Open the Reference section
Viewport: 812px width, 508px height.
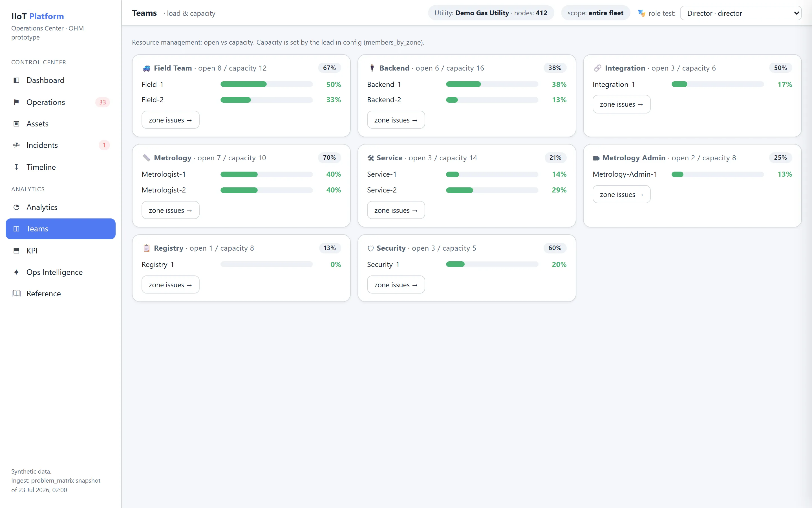tap(60, 294)
